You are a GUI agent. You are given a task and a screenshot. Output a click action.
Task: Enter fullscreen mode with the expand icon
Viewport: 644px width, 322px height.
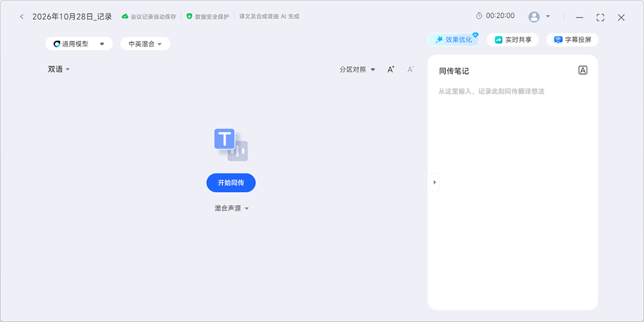[601, 17]
